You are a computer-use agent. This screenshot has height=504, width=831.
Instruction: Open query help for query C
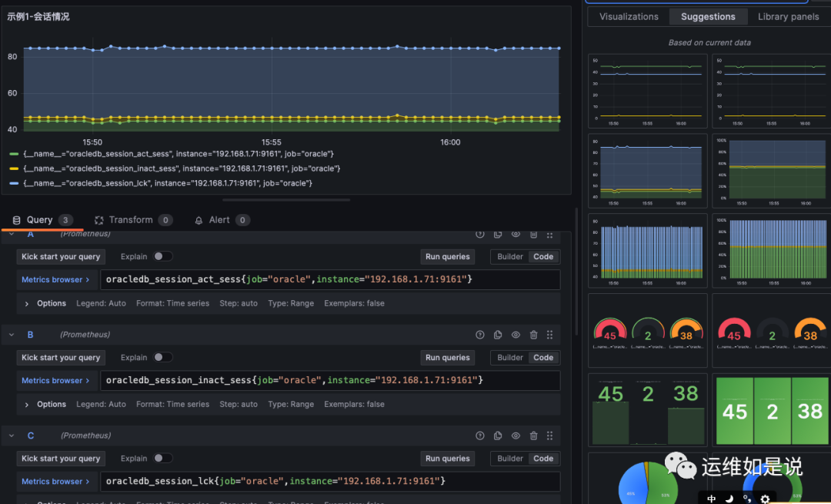pyautogui.click(x=480, y=436)
